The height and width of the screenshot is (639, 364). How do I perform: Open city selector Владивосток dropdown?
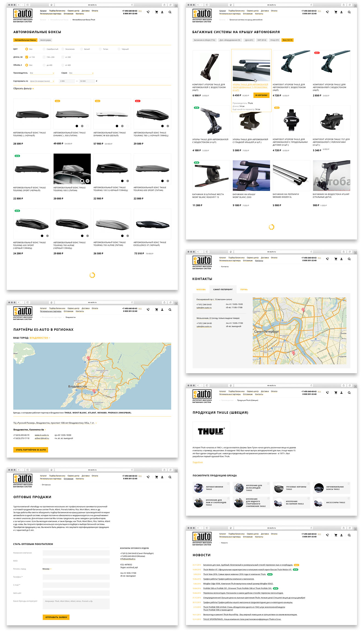click(40, 338)
